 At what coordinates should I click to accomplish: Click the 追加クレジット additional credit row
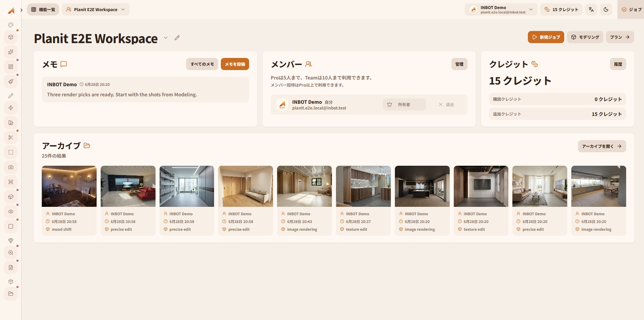pos(557,114)
